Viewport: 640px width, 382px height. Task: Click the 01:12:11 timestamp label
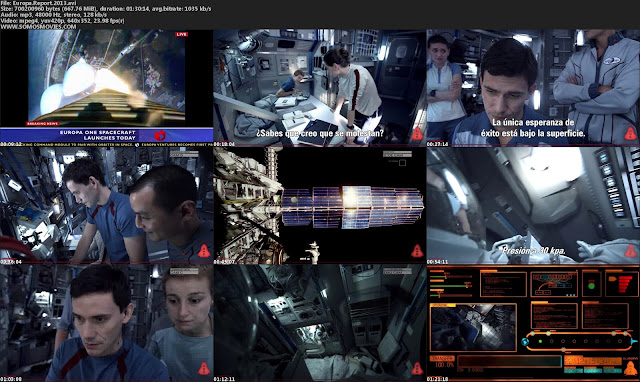pos(224,379)
